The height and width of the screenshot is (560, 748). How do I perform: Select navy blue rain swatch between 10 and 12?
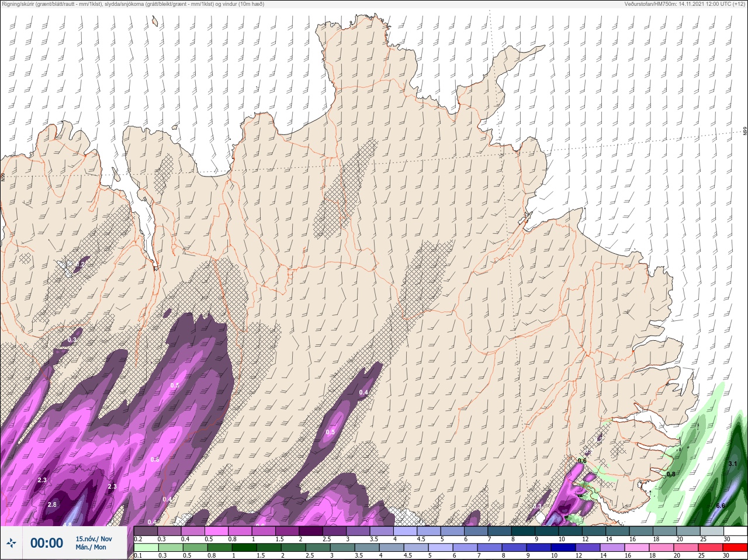[563, 548]
